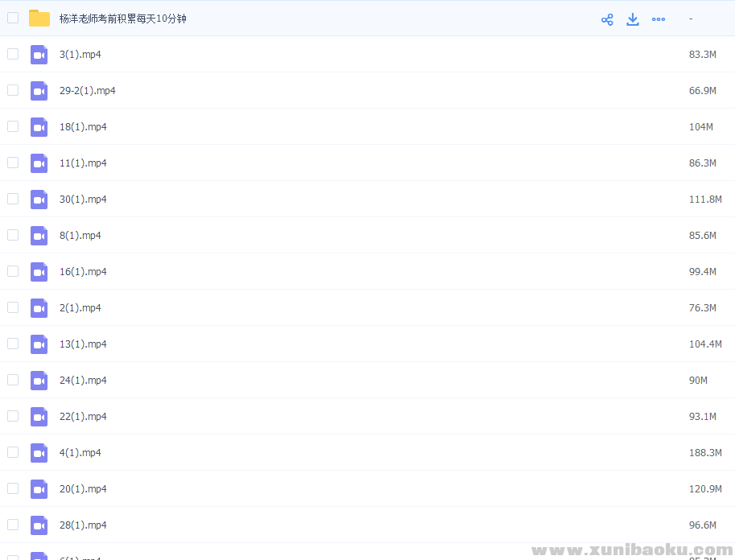Viewport: 735px width, 560px height.
Task: Click the video icon beside 20(1).mp4
Action: point(39,488)
